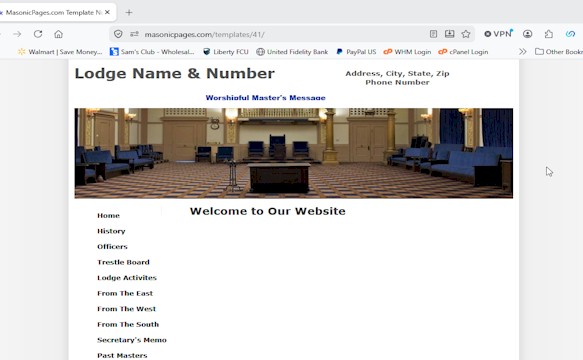Open the Other Bookmarks folder
Image resolution: width=583 pixels, height=360 pixels.
[x=559, y=52]
